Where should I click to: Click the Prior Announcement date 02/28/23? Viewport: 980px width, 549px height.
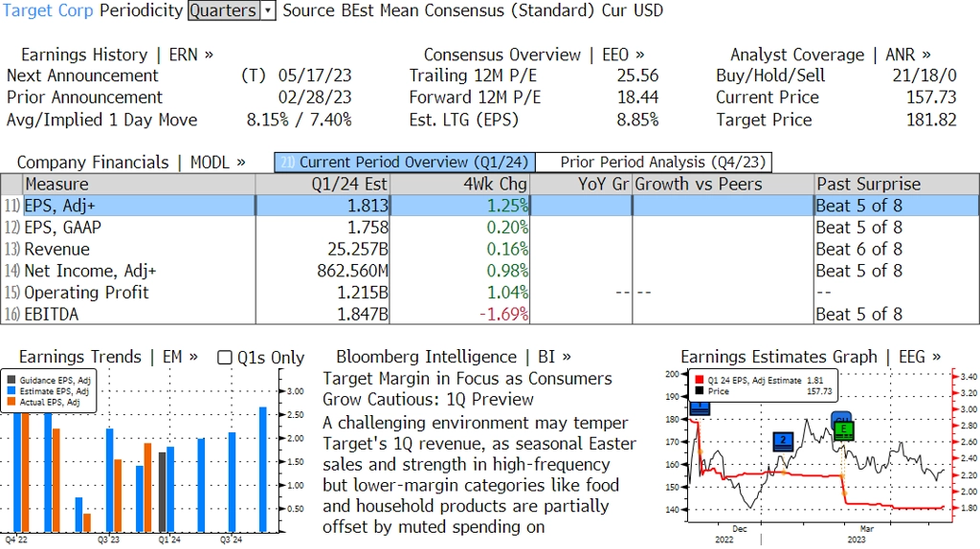[x=314, y=98]
